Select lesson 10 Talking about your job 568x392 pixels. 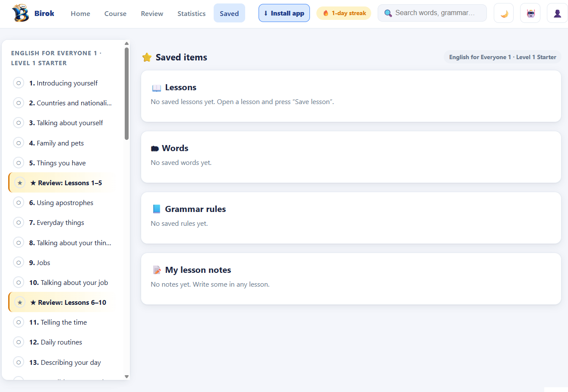(66, 282)
